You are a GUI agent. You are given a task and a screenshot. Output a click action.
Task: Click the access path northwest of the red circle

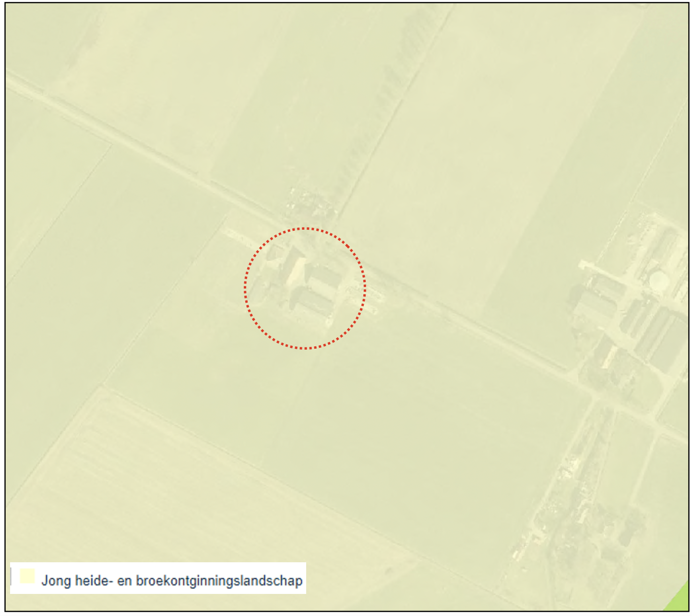(238, 236)
